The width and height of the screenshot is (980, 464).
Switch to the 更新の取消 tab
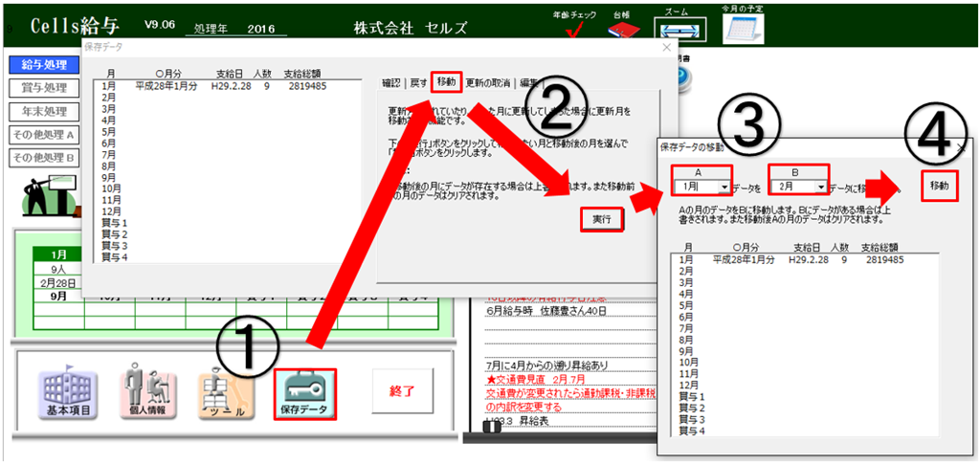coord(487,82)
